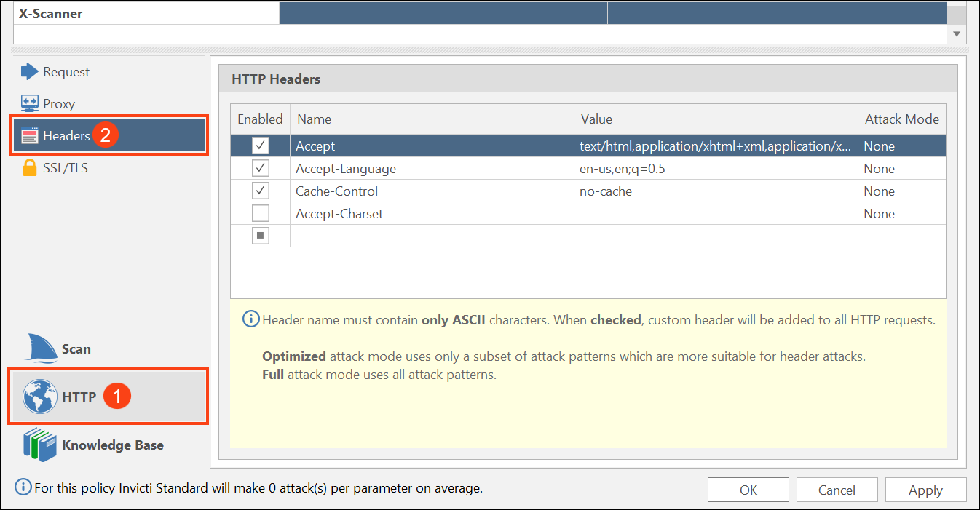
Task: Click the info icon in the yellow note
Action: point(250,319)
